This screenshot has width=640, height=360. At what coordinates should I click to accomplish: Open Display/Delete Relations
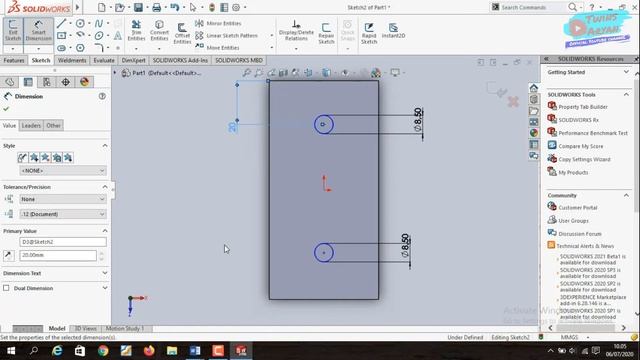tap(296, 31)
